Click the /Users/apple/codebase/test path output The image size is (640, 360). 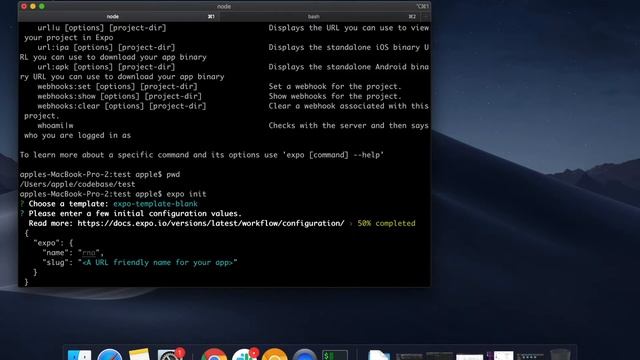pyautogui.click(x=77, y=184)
